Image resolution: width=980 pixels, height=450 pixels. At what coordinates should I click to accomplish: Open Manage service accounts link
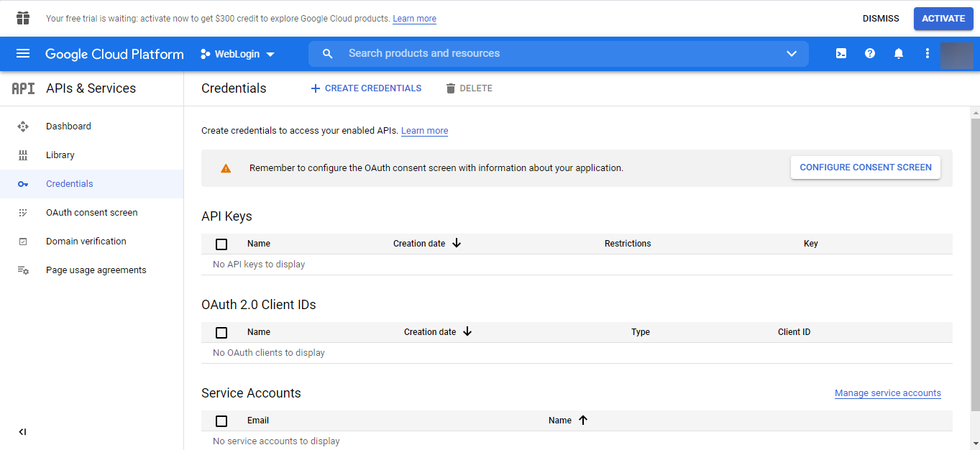[x=888, y=393]
